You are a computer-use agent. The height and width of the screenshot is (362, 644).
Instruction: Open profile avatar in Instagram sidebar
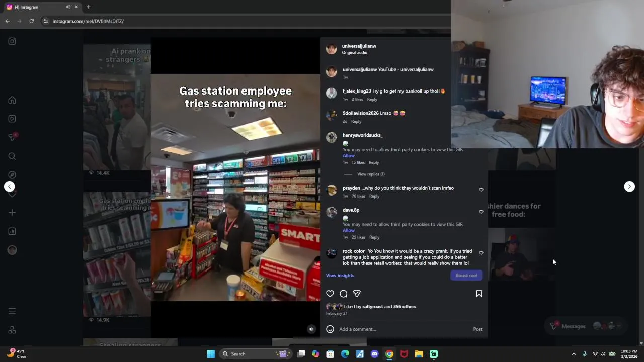[12, 250]
